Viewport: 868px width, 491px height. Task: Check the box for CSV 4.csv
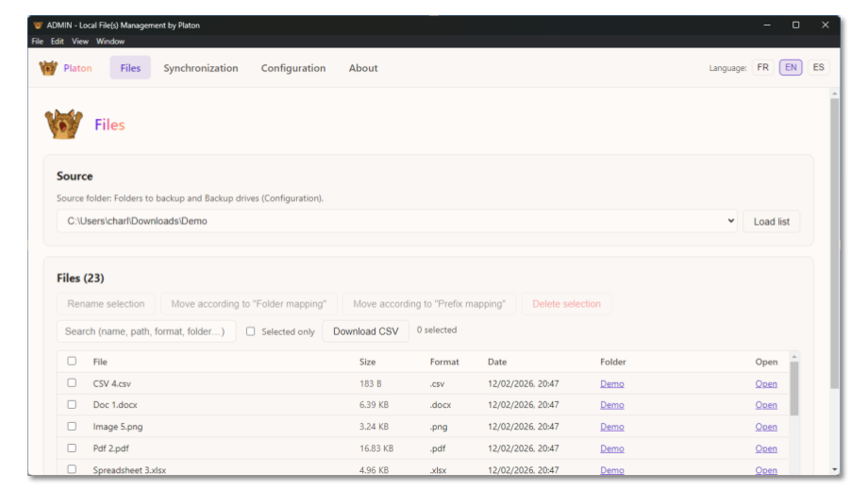coord(72,383)
